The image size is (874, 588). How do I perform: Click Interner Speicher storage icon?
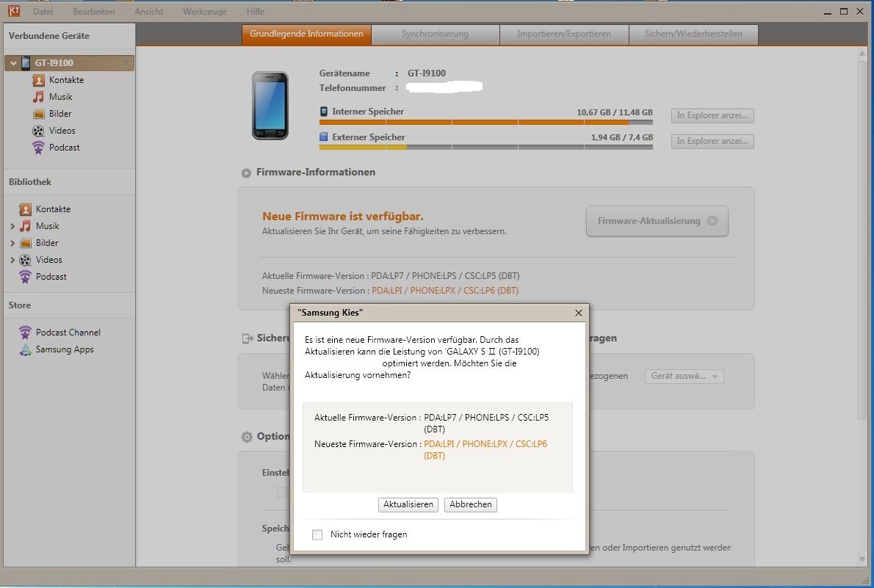324,112
